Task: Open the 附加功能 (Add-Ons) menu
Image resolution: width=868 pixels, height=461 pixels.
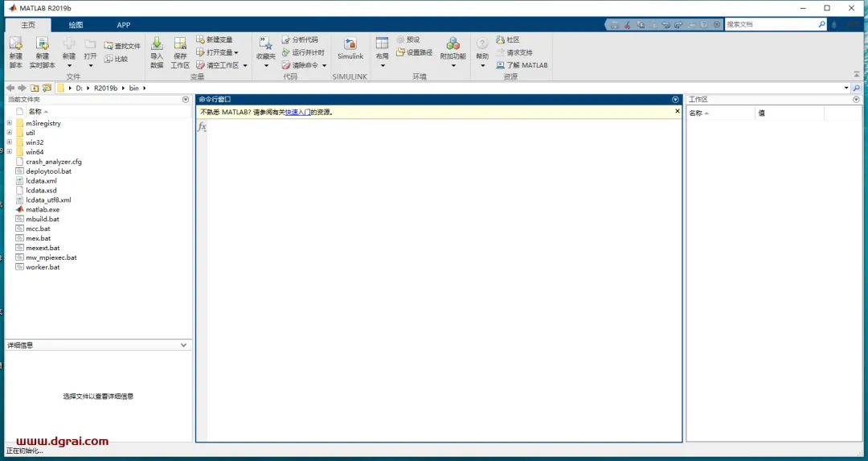Action: coord(452,52)
